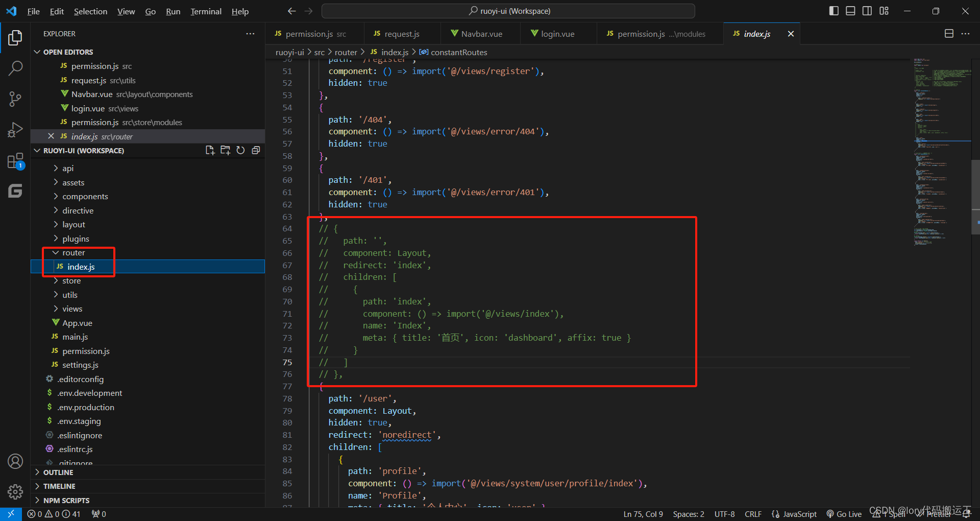Expand the store folder
This screenshot has height=521, width=980.
pos(71,280)
